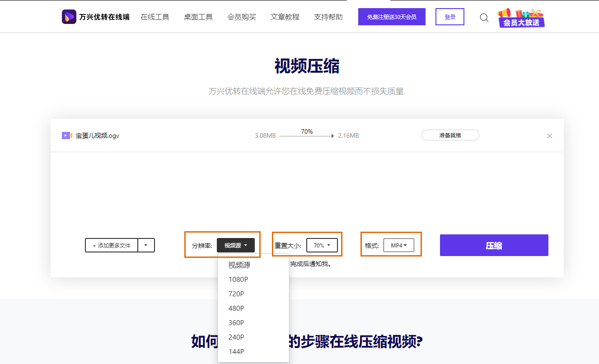
Task: Click the 会员大放送 gift promotion icon
Action: (520, 18)
